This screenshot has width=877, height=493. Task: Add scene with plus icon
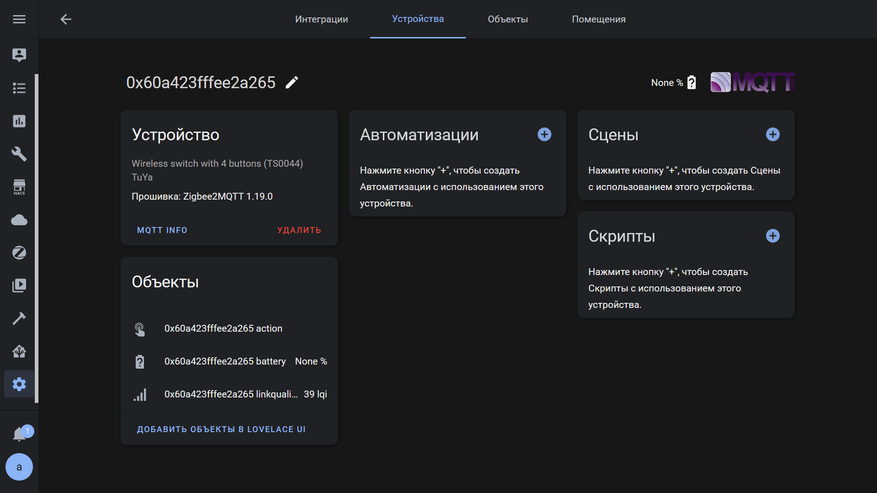(x=772, y=135)
